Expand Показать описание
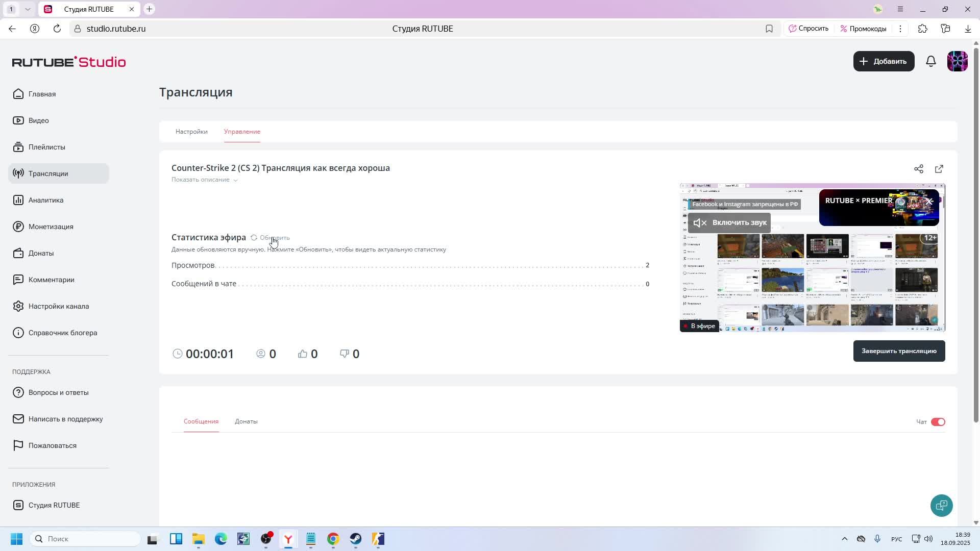 pos(204,180)
